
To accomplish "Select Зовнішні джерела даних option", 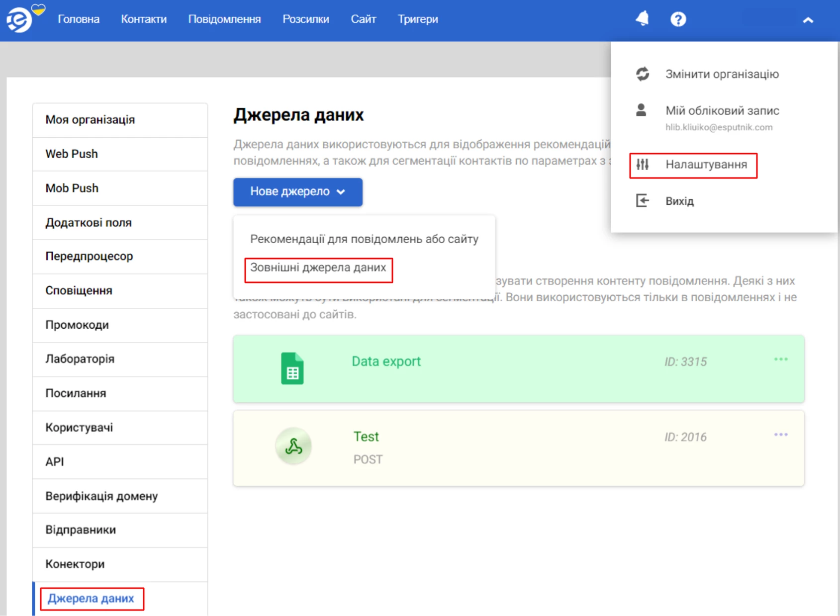I will (318, 267).
